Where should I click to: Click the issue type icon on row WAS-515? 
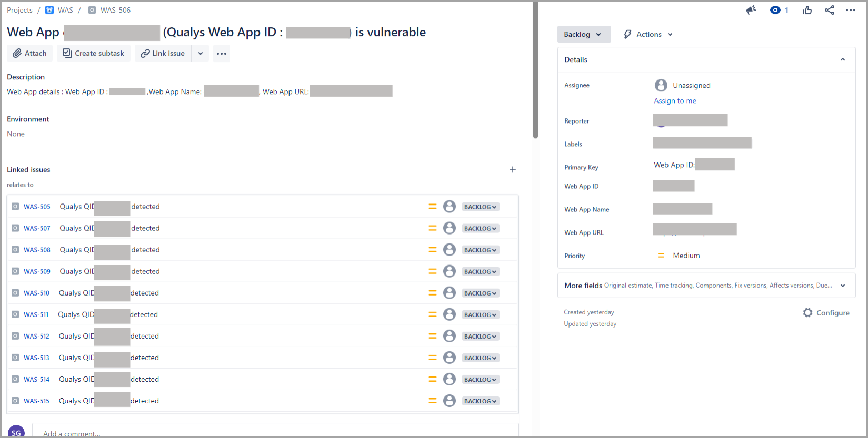(x=15, y=401)
